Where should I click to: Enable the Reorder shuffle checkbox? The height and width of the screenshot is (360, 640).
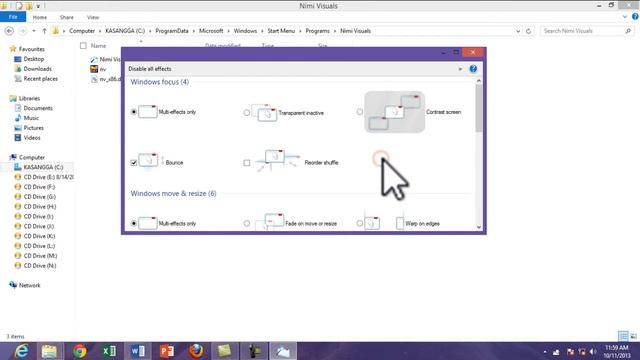pyautogui.click(x=247, y=162)
